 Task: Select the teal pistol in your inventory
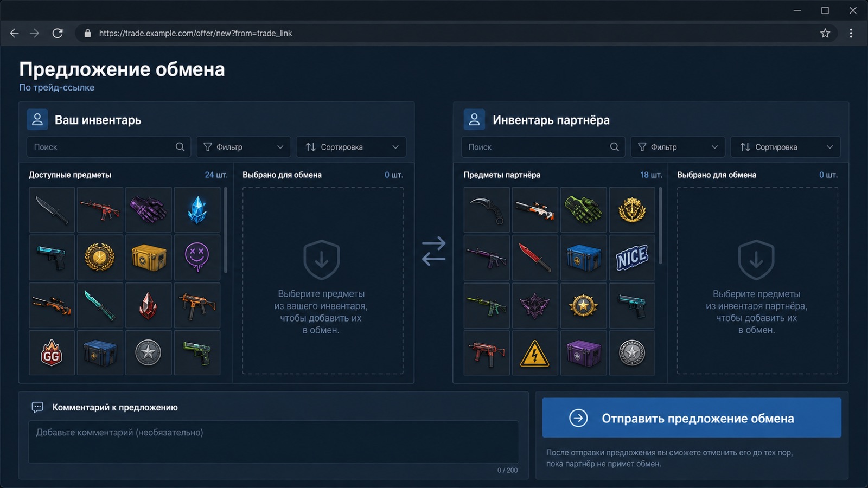pos(52,258)
